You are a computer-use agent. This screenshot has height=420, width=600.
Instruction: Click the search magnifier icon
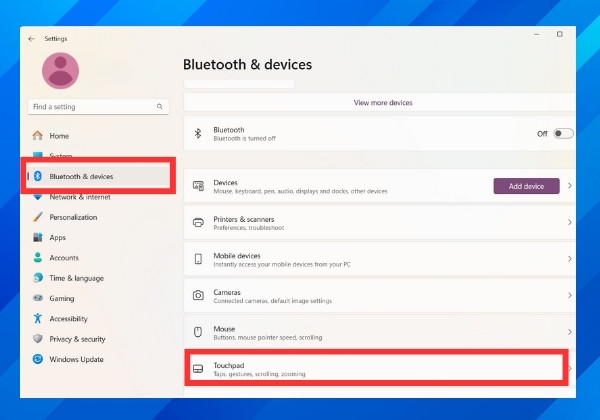point(160,106)
